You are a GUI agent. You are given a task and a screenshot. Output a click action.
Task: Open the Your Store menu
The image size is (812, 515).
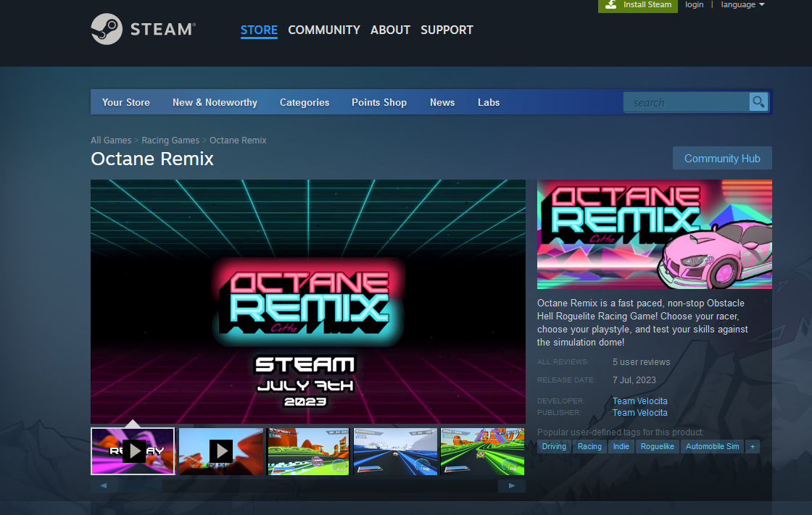click(126, 102)
